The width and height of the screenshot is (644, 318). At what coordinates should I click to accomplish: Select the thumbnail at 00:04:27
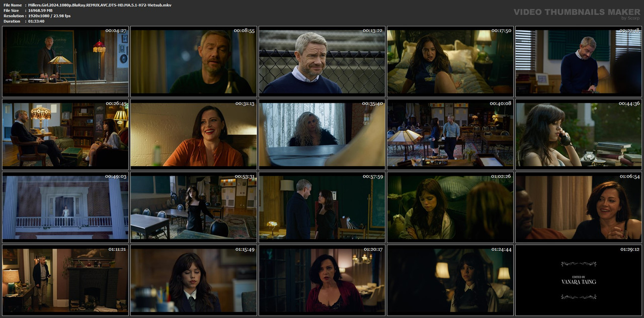pyautogui.click(x=65, y=61)
